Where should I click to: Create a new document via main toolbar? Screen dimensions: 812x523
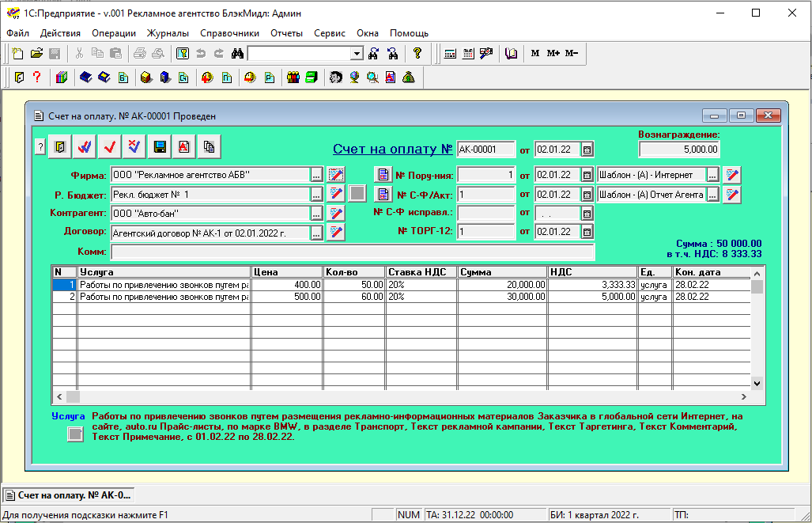pos(18,53)
